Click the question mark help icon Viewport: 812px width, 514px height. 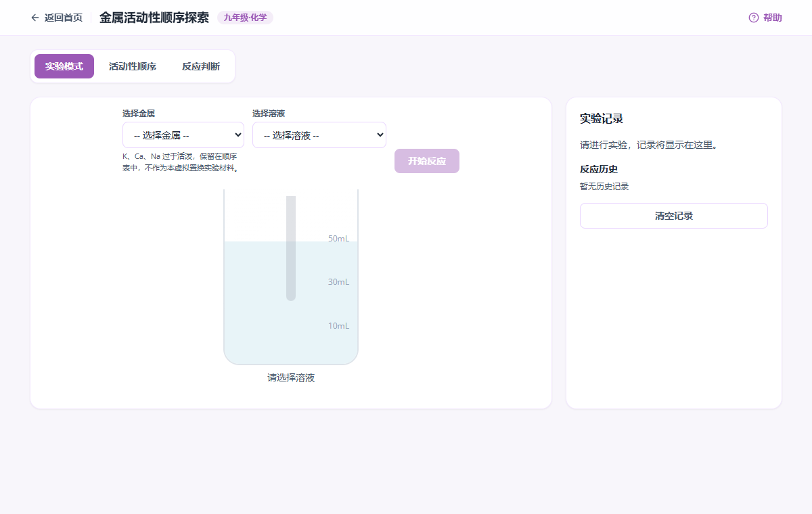coord(754,18)
